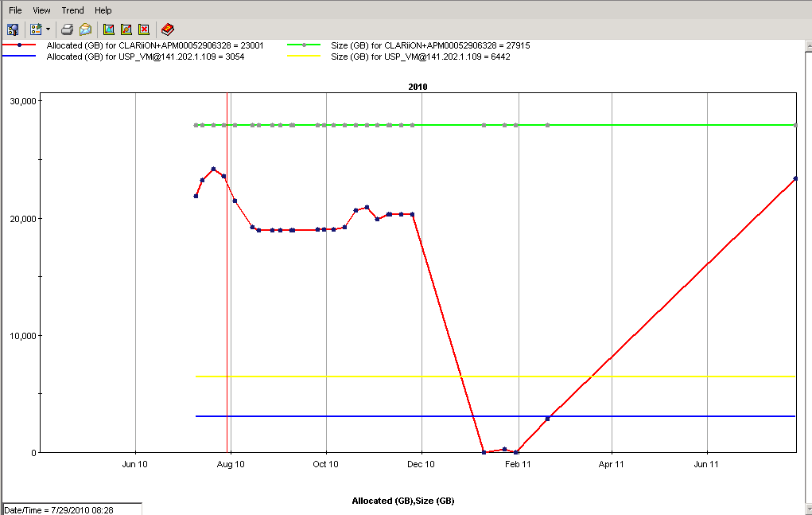Select the magnifier search icon on the toolbar

coord(11,28)
